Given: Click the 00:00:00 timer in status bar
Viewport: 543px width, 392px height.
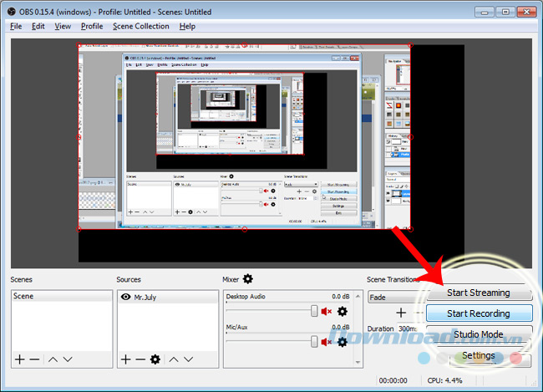Looking at the screenshot, I should click(393, 380).
